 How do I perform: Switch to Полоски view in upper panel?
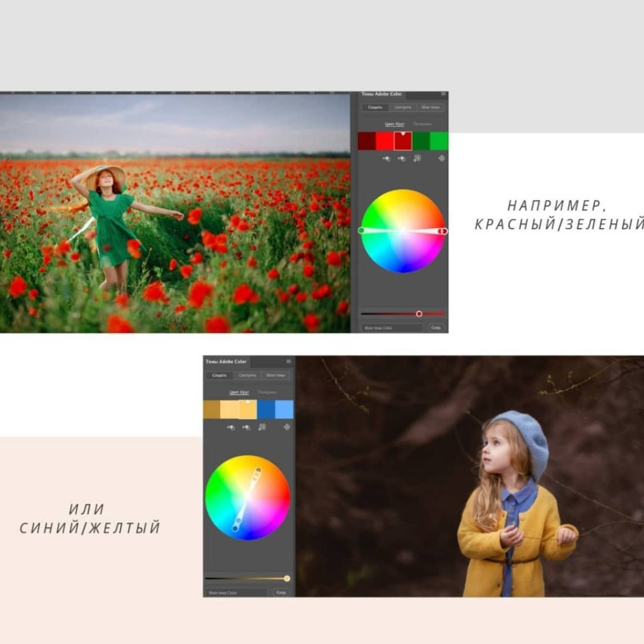(422, 124)
